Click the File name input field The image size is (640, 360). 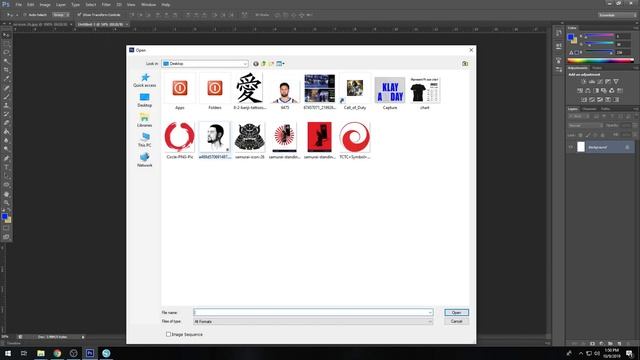(313, 313)
